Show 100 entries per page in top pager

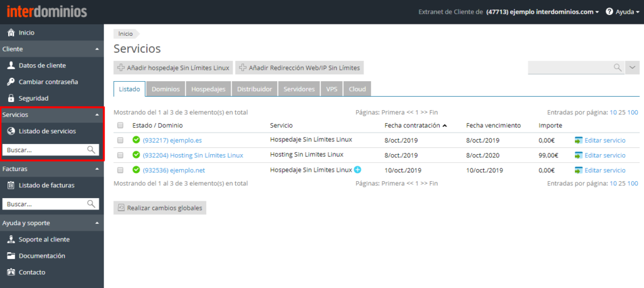click(633, 112)
